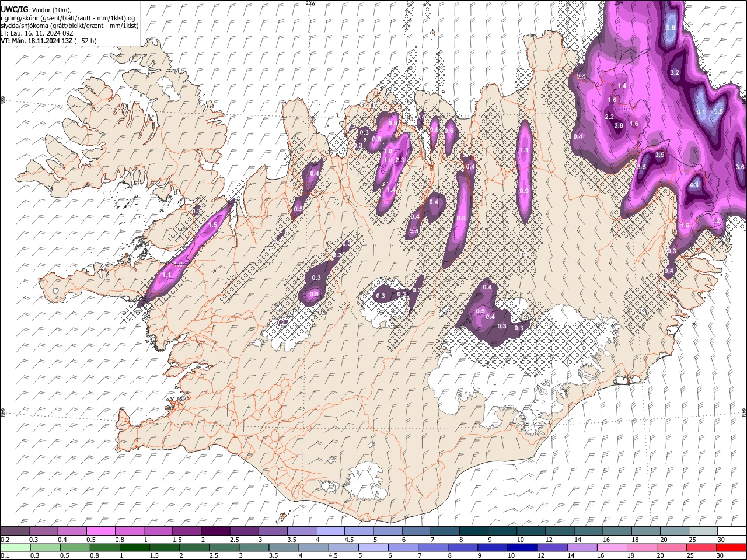747x560 pixels.
Task: Click the 1.4 snowfall value in the northeast
Action: coord(622,86)
